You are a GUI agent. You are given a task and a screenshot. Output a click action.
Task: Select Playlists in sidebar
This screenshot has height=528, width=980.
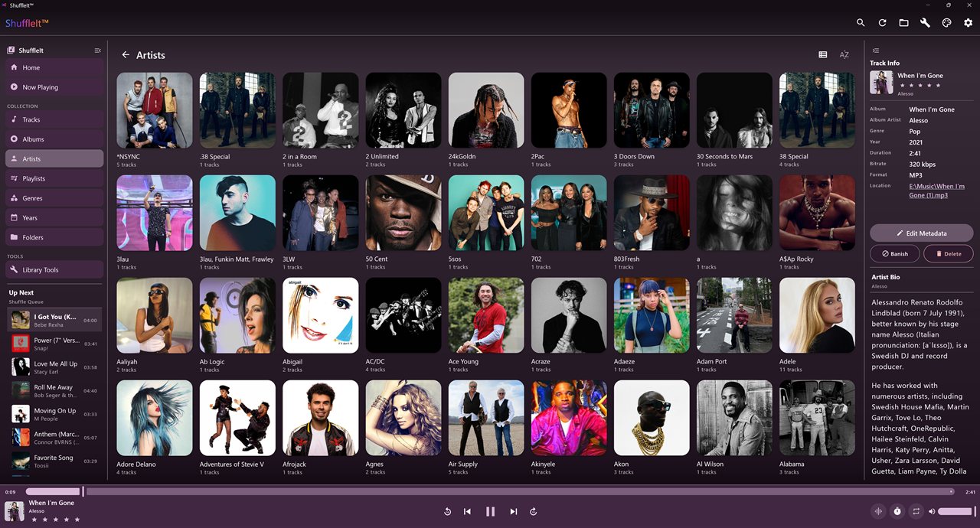[x=54, y=178]
